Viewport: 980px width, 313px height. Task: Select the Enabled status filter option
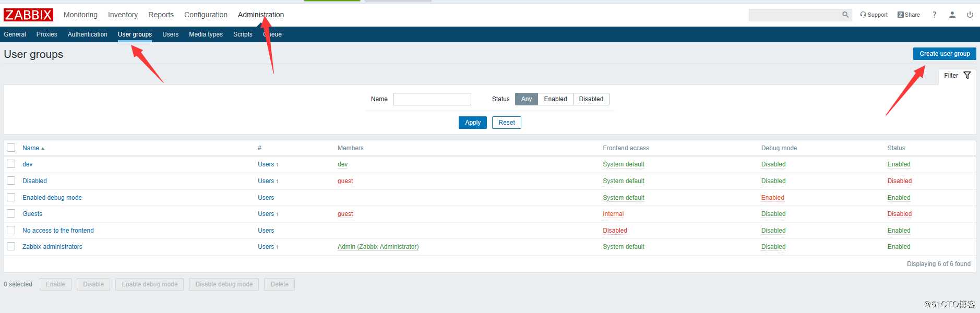555,99
